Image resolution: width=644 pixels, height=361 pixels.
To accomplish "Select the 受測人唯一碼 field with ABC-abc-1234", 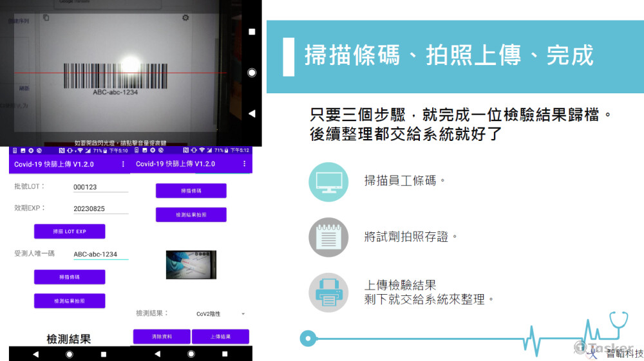I will pos(100,254).
